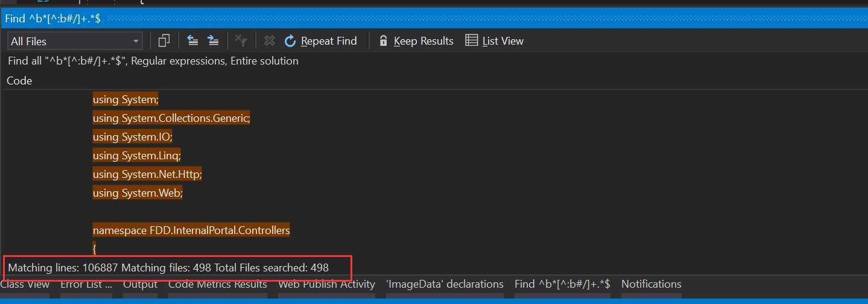Open the 'ImageData' declarations tab
868x304 pixels.
click(x=445, y=284)
